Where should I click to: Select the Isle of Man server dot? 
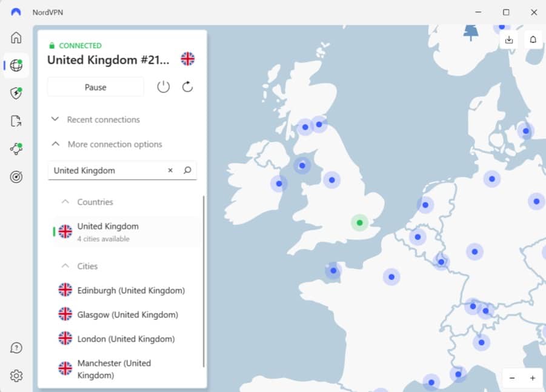pos(302,166)
